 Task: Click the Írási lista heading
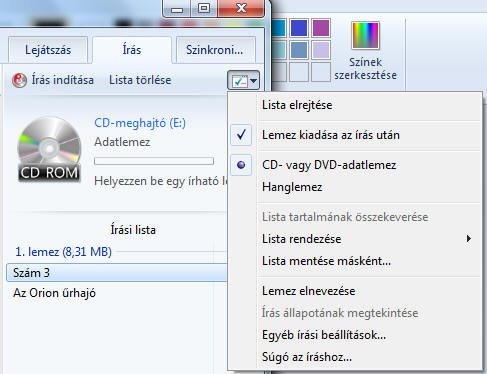133,230
